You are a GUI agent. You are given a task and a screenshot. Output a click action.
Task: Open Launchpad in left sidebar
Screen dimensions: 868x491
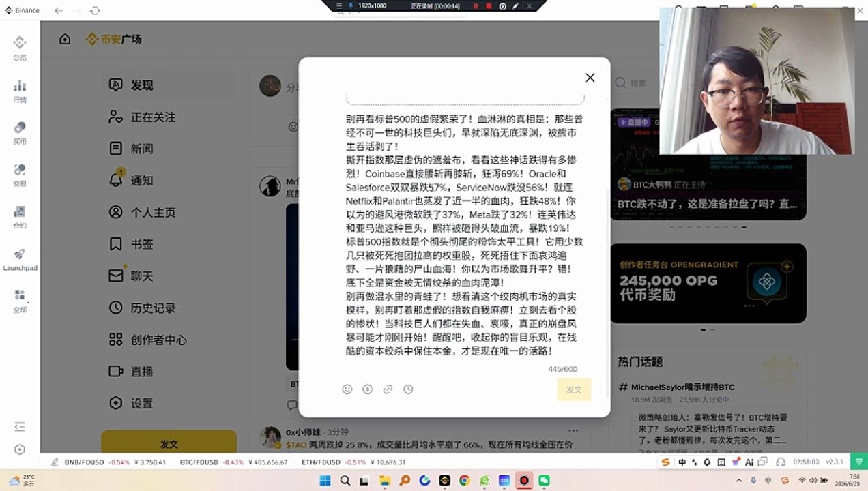(20, 259)
